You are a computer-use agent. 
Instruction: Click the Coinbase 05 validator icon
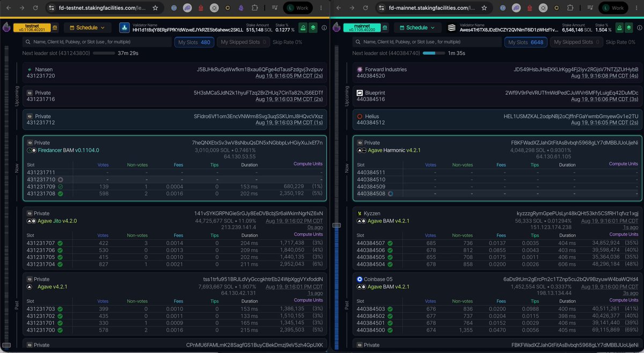[360, 279]
